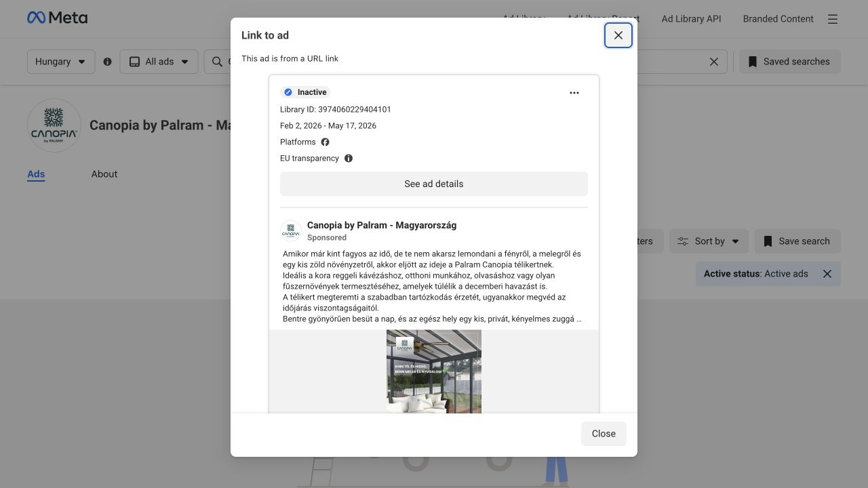Image resolution: width=868 pixels, height=488 pixels.
Task: Open the three-dot ad options menu
Action: click(574, 93)
